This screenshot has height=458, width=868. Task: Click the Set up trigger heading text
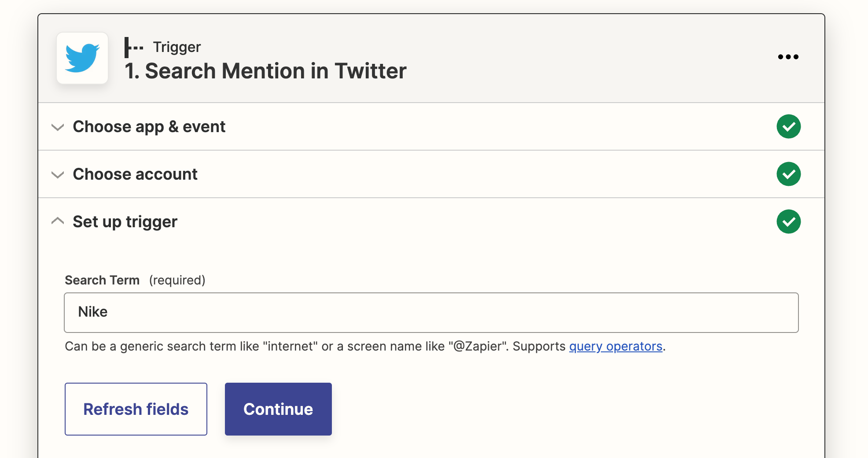[x=125, y=222]
